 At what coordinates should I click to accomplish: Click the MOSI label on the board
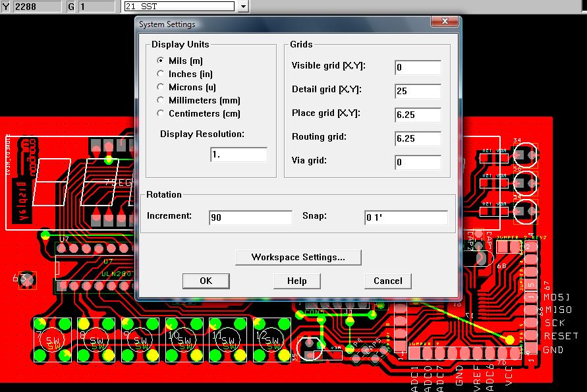(557, 297)
